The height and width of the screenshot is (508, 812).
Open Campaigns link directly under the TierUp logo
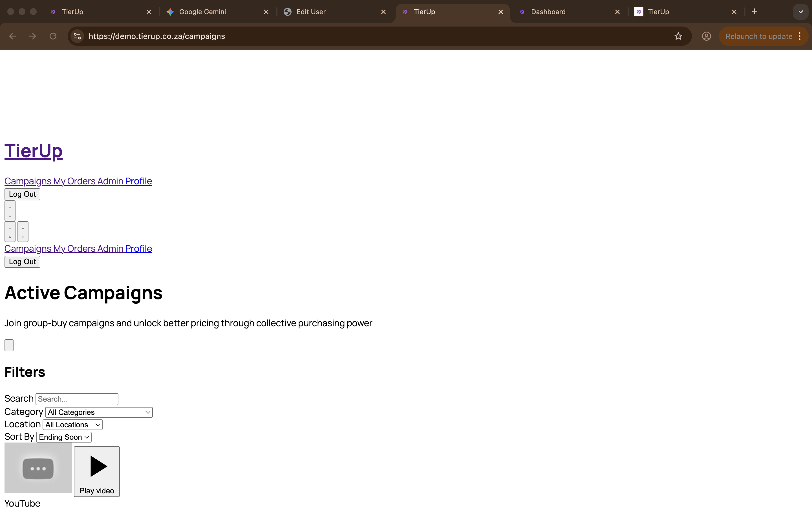click(28, 181)
